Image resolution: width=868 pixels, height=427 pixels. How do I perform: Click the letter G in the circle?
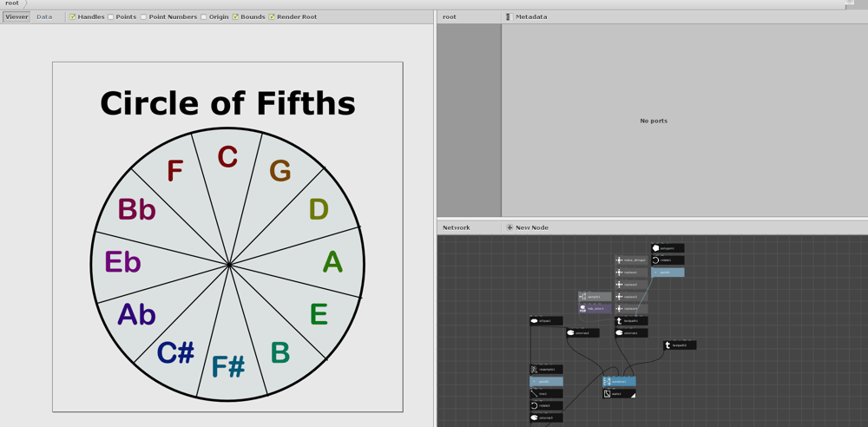(280, 171)
